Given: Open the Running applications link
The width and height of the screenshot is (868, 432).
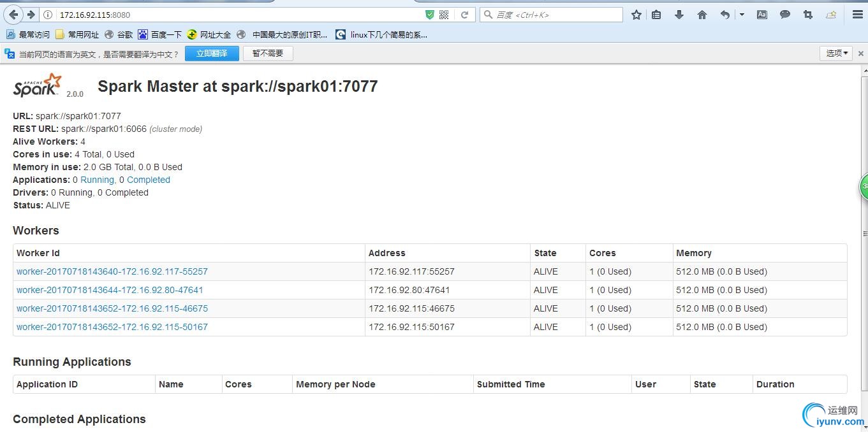Looking at the screenshot, I should point(97,180).
